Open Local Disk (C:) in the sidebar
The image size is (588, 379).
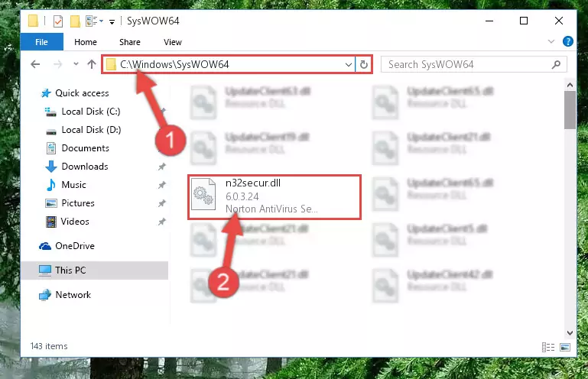(91, 112)
